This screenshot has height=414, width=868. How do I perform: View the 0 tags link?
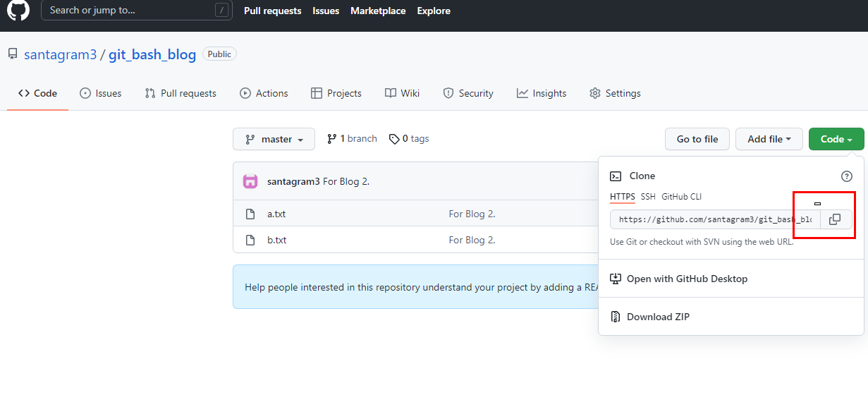point(409,139)
